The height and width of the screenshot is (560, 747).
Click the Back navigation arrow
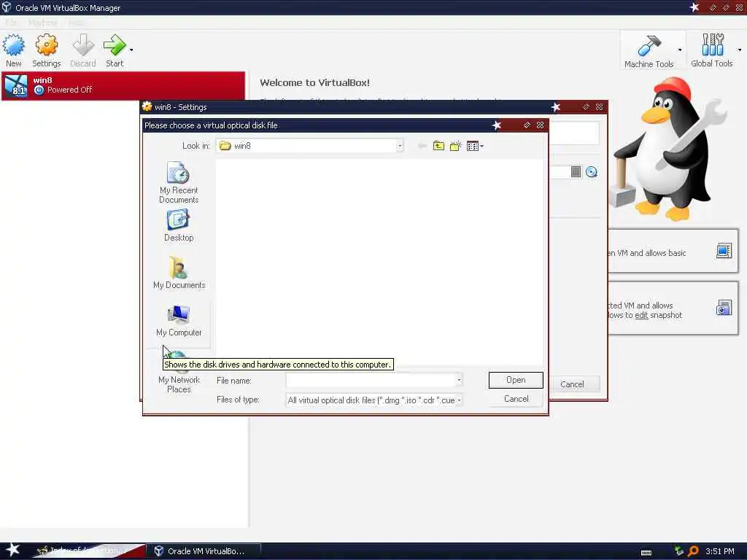[x=422, y=146]
